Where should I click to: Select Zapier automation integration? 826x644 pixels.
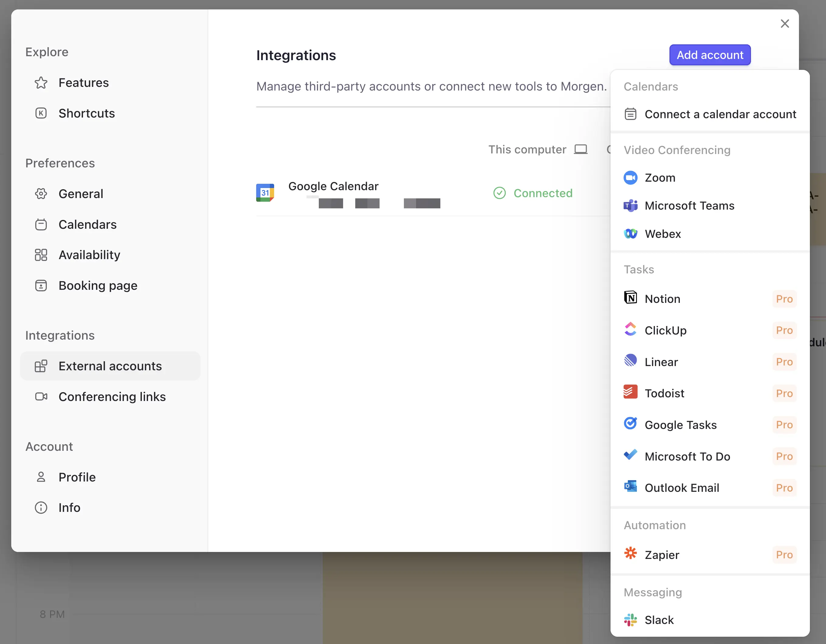click(x=710, y=555)
